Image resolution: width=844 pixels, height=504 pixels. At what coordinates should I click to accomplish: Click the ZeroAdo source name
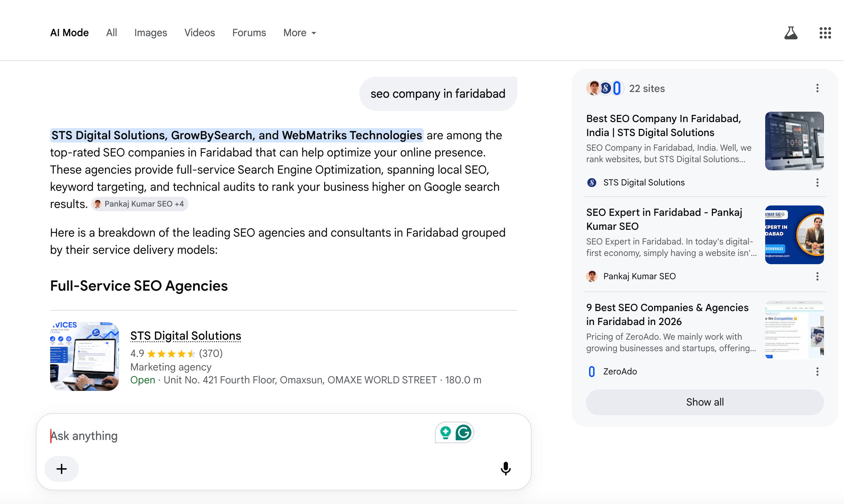pos(620,372)
